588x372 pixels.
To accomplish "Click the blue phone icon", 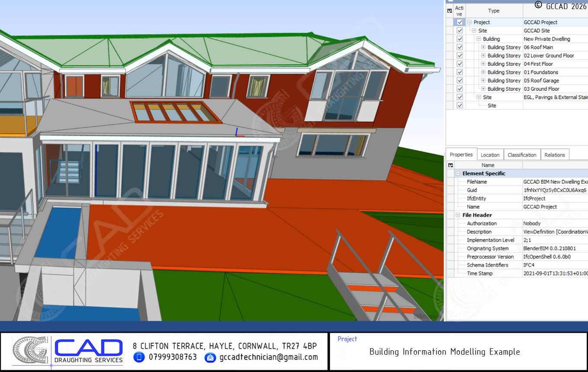I will [x=139, y=357].
